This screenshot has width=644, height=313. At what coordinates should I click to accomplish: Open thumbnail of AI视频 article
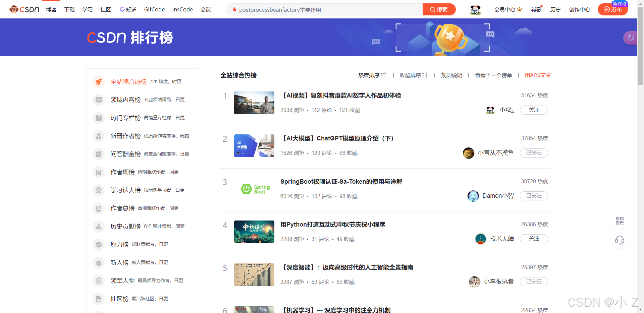point(254,103)
